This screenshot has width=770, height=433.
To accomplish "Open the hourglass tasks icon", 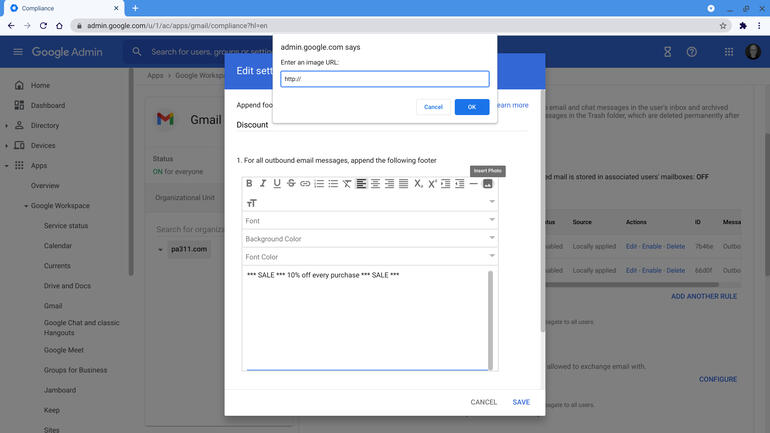I will click(667, 52).
